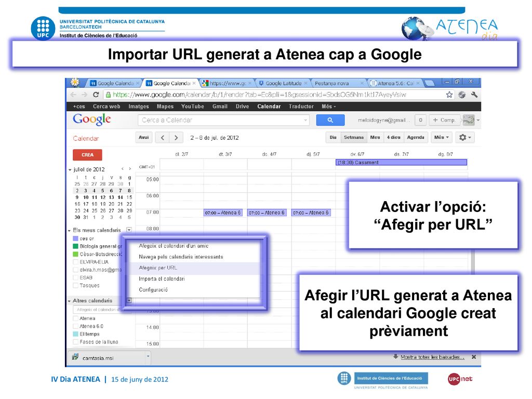Open 'Altres calendaris' dropdown arrow
The height and width of the screenshot is (399, 532).
click(x=129, y=301)
